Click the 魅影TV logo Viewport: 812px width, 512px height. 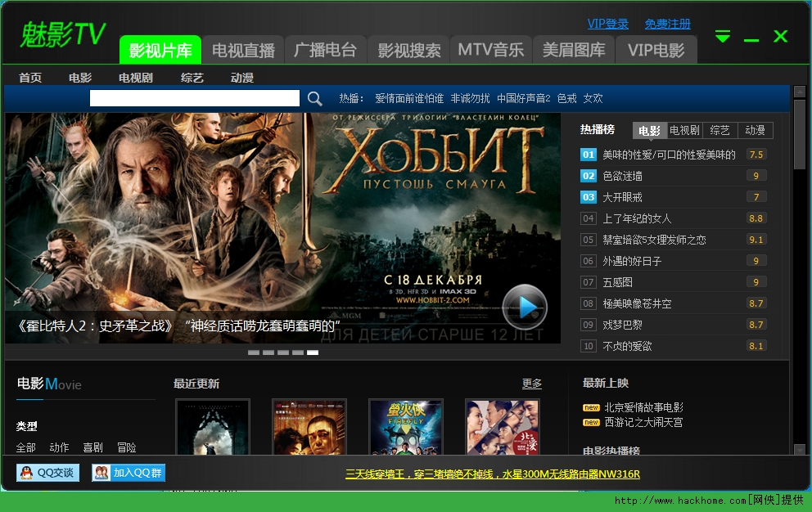pos(62,34)
